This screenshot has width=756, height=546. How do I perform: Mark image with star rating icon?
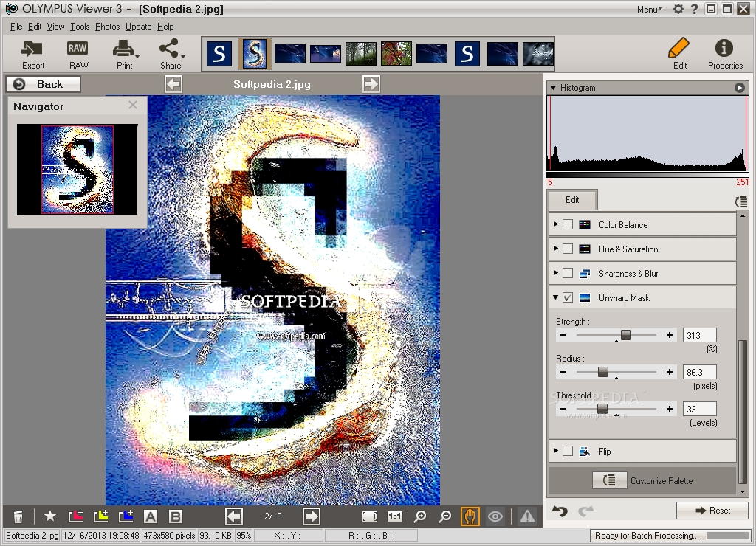click(x=49, y=516)
